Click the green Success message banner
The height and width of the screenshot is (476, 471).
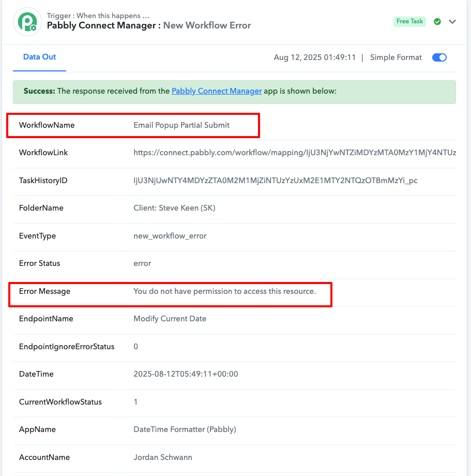(x=234, y=92)
